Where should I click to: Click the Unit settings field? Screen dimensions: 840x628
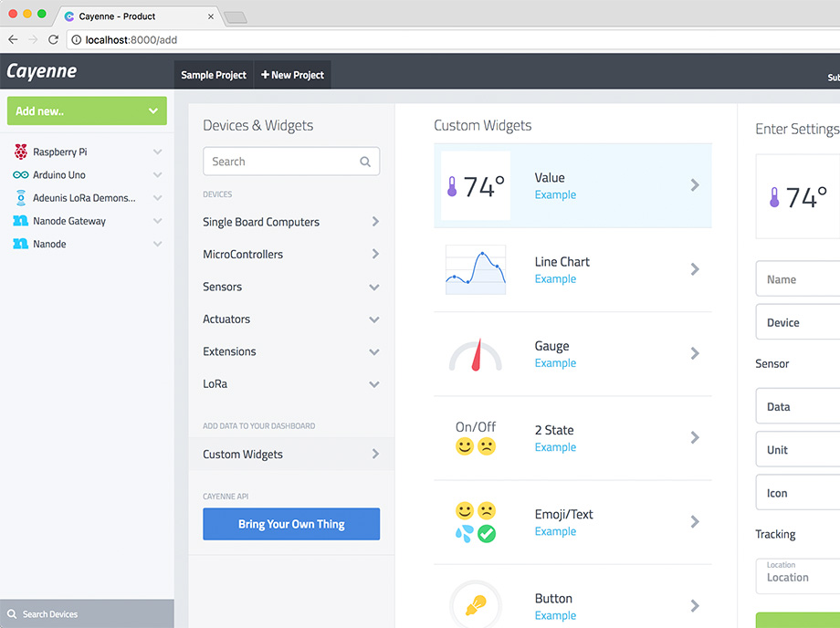(x=798, y=449)
